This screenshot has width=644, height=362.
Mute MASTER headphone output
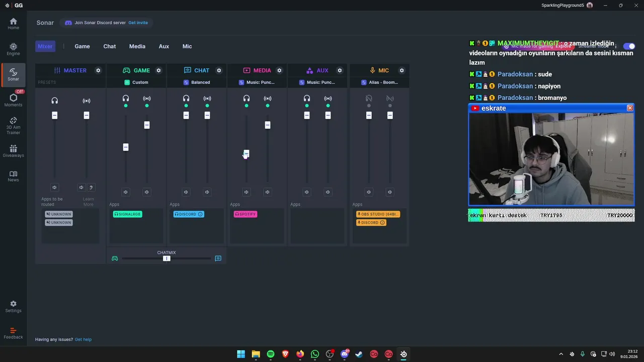click(54, 188)
